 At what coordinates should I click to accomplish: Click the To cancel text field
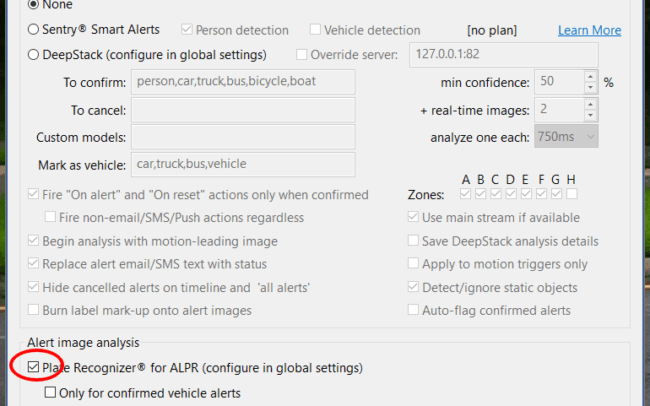point(243,110)
